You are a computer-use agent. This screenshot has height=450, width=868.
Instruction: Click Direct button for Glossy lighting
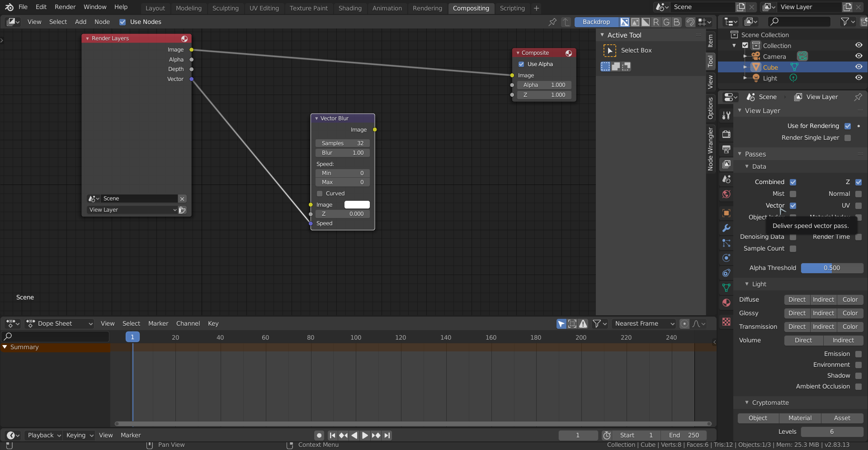pyautogui.click(x=797, y=313)
